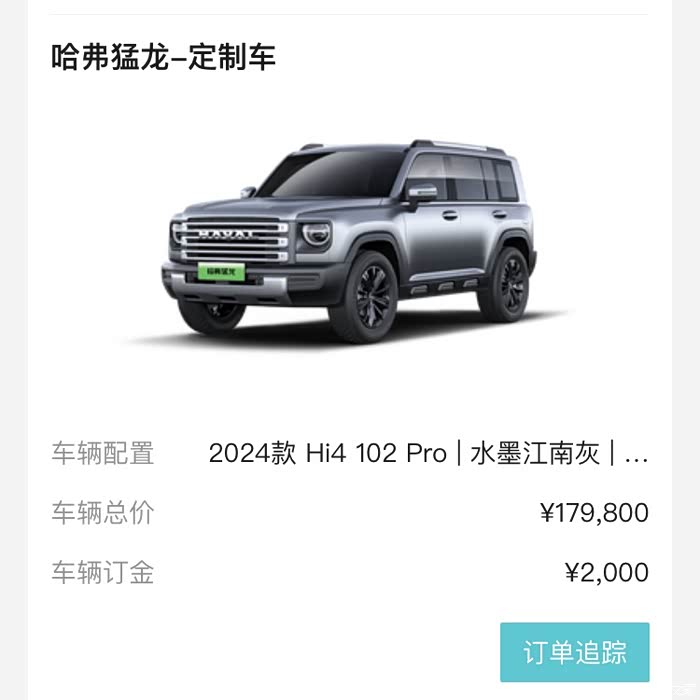Viewport: 700px width, 700px height.
Task: Open the gray SUV product image
Action: point(349,242)
